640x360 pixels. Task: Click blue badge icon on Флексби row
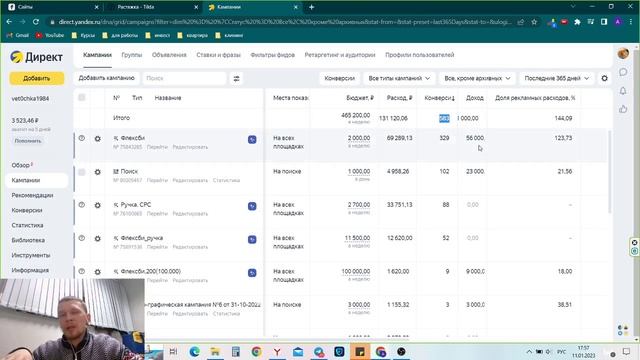(252, 140)
